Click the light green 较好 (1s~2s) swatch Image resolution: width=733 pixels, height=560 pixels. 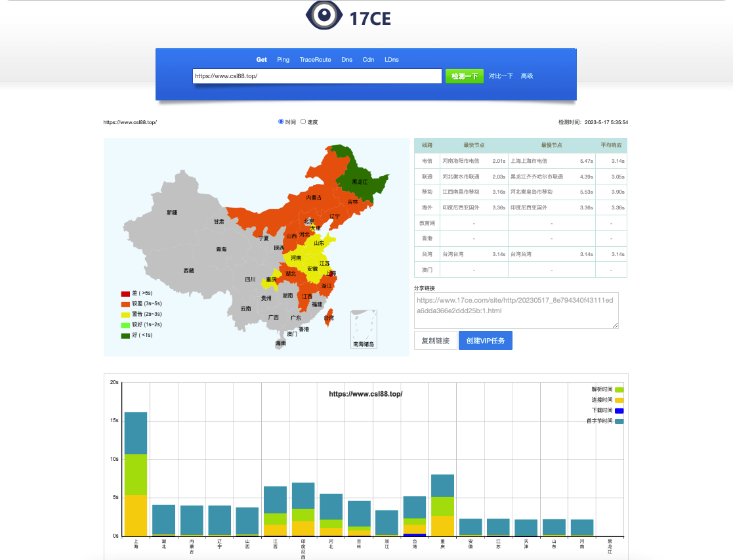coord(125,325)
